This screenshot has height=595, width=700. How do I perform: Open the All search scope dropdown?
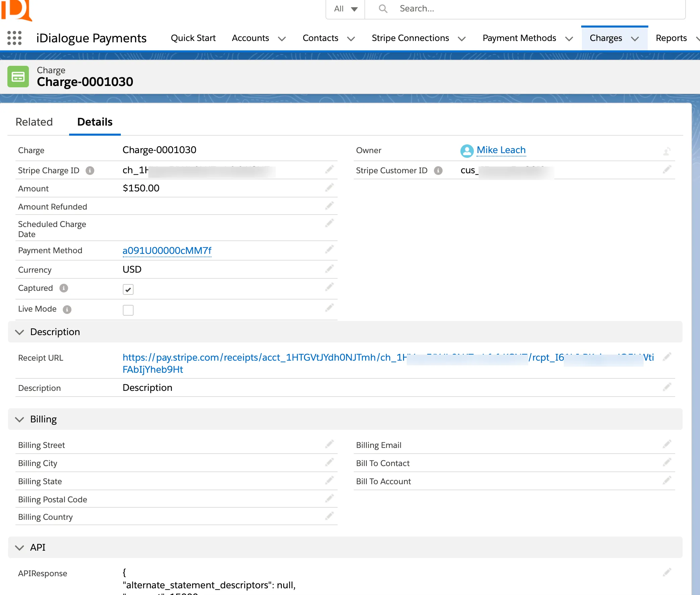[x=345, y=9]
